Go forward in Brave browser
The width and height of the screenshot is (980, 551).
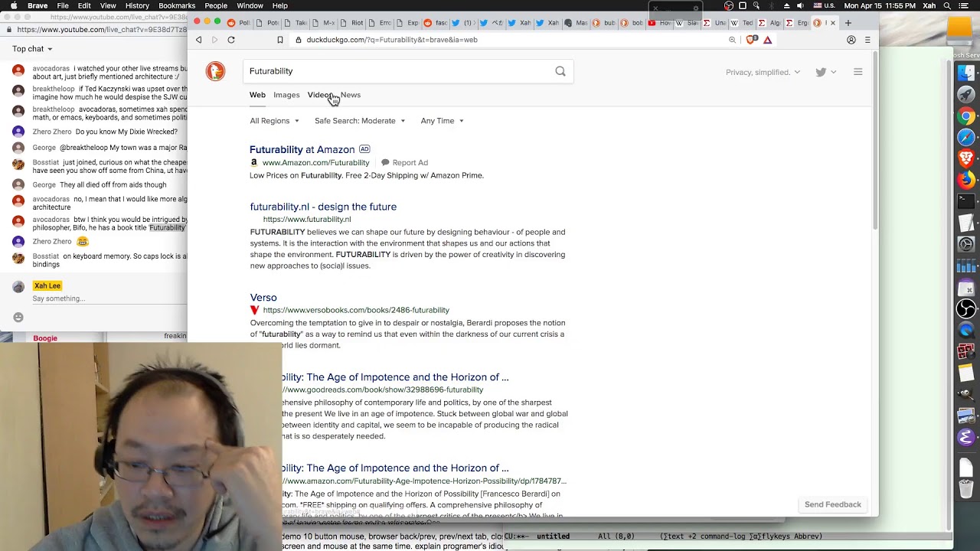[x=214, y=40]
